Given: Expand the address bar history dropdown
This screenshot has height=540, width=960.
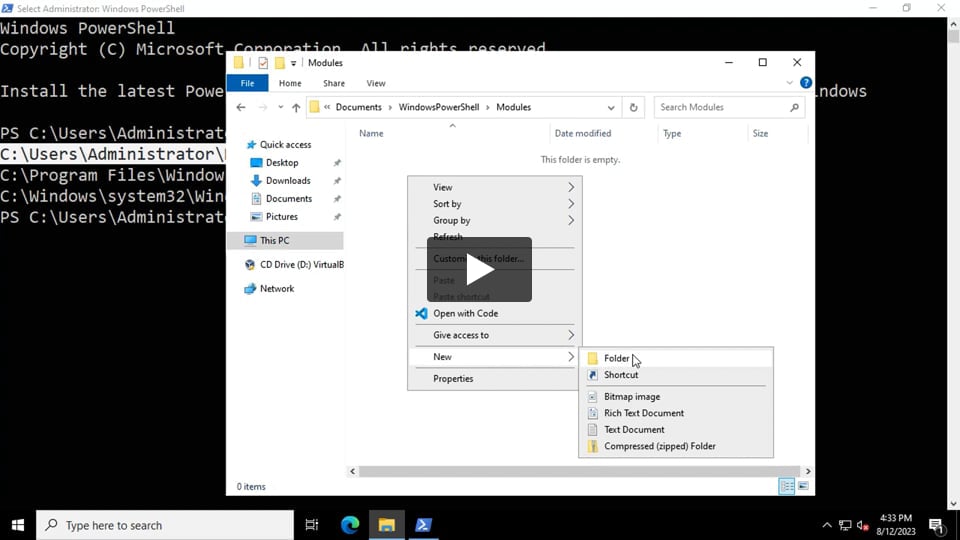Looking at the screenshot, I should 611,107.
